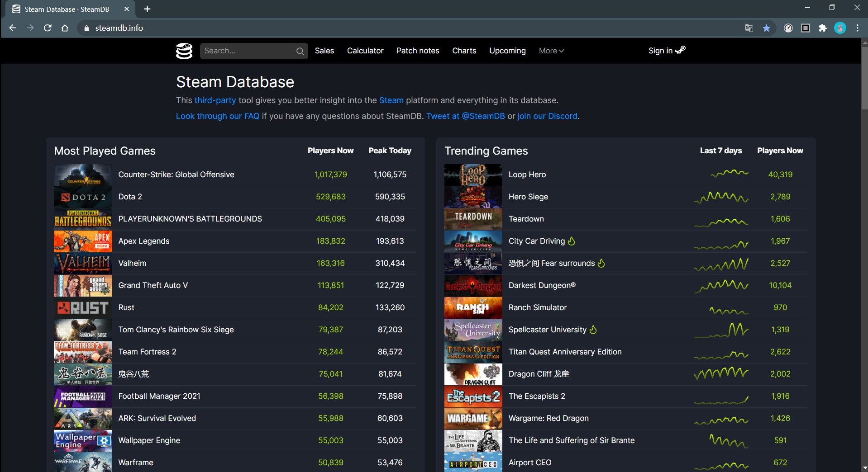Bookmark this page with star icon
This screenshot has height=472, width=868.
coord(767,28)
